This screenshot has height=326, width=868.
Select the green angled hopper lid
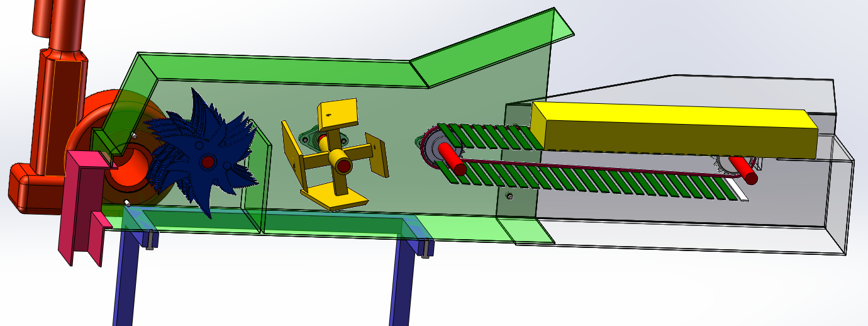pos(492,47)
